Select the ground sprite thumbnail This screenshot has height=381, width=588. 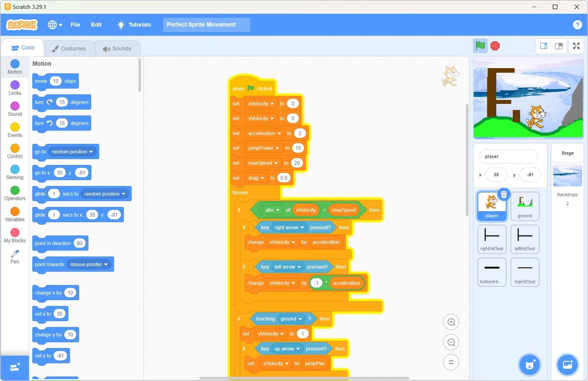(x=525, y=206)
